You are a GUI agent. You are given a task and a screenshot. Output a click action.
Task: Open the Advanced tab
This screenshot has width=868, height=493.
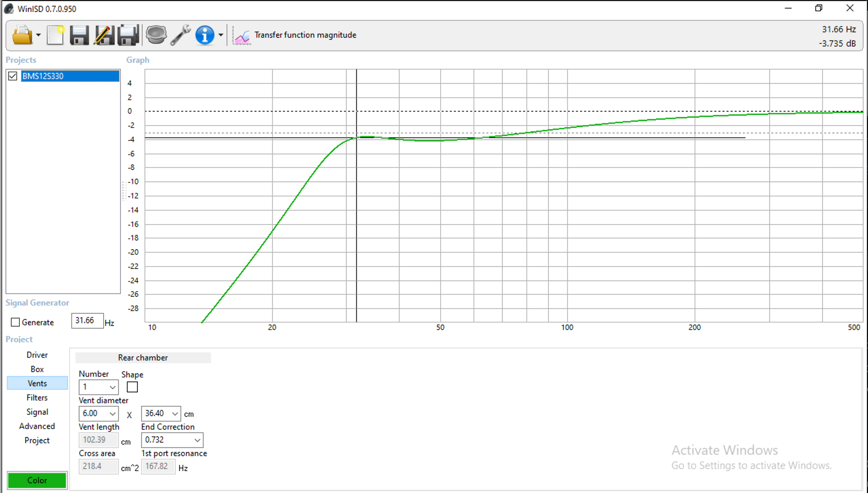click(x=37, y=426)
